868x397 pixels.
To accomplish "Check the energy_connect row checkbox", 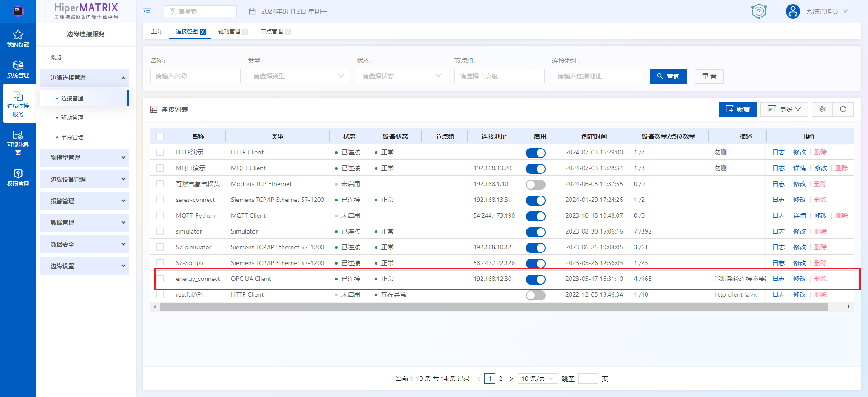I will (x=160, y=279).
